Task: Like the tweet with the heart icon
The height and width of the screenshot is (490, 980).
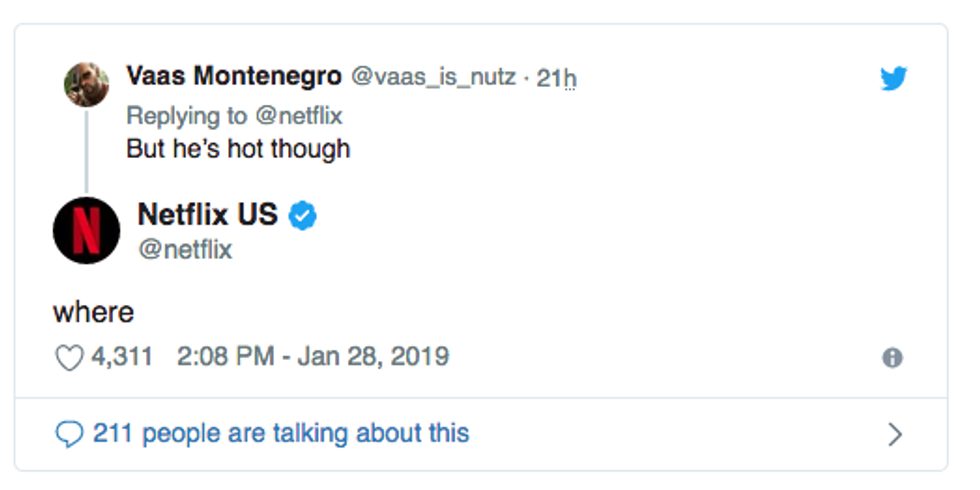Action: tap(69, 357)
